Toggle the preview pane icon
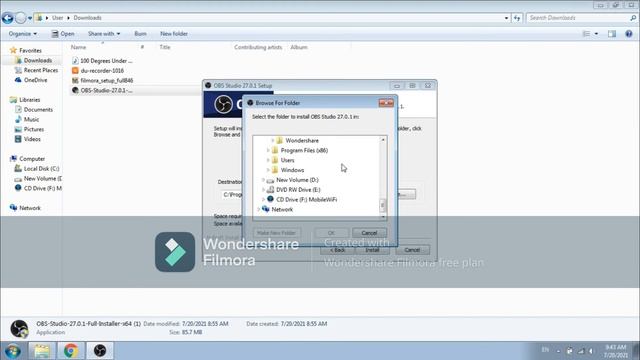The image size is (640, 360). 611,34
